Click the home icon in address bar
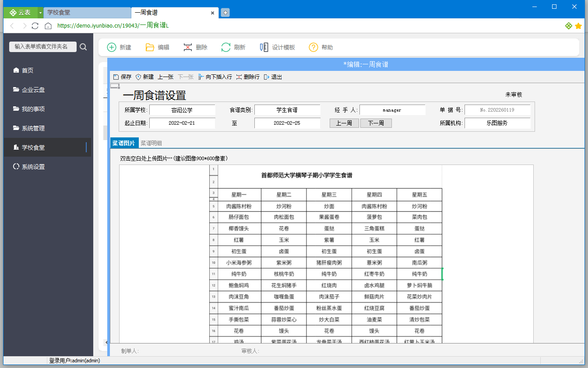Viewport: 588px width, 368px height. click(48, 26)
